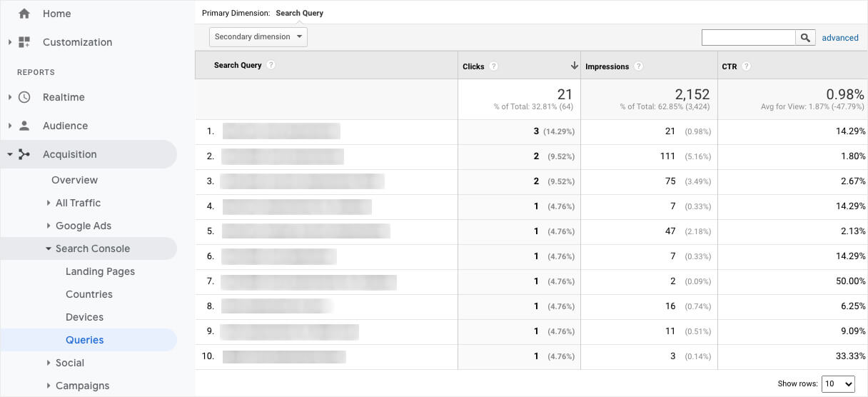The width and height of the screenshot is (868, 397).
Task: Collapse the Search Console submenu
Action: [x=49, y=248]
